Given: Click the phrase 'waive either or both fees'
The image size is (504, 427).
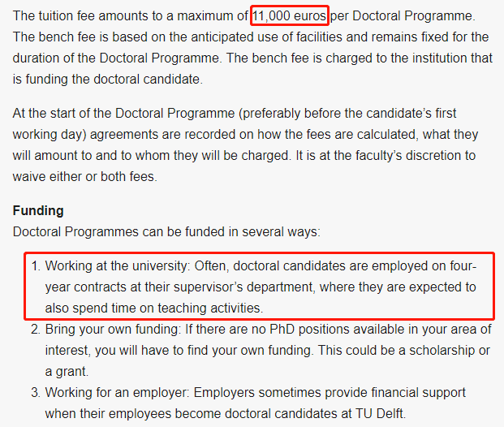Looking at the screenshot, I should click(84, 176).
